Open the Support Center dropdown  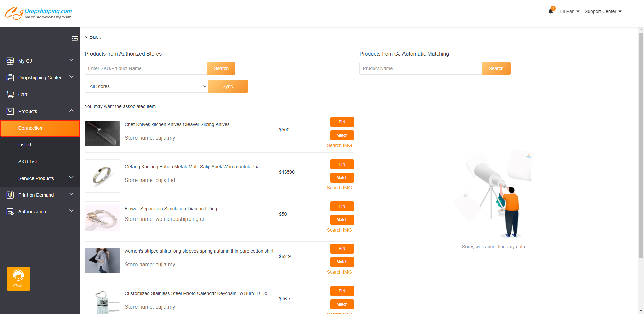pos(603,11)
